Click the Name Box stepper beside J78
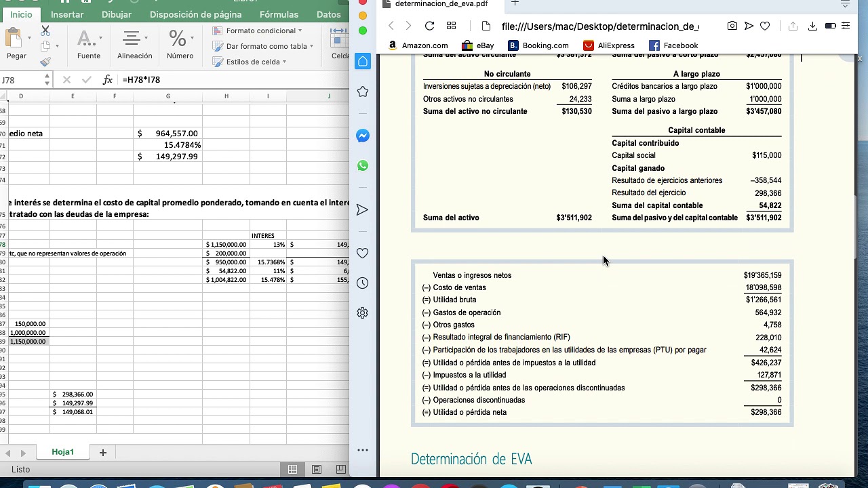Viewport: 868px width, 488px height. (47, 80)
